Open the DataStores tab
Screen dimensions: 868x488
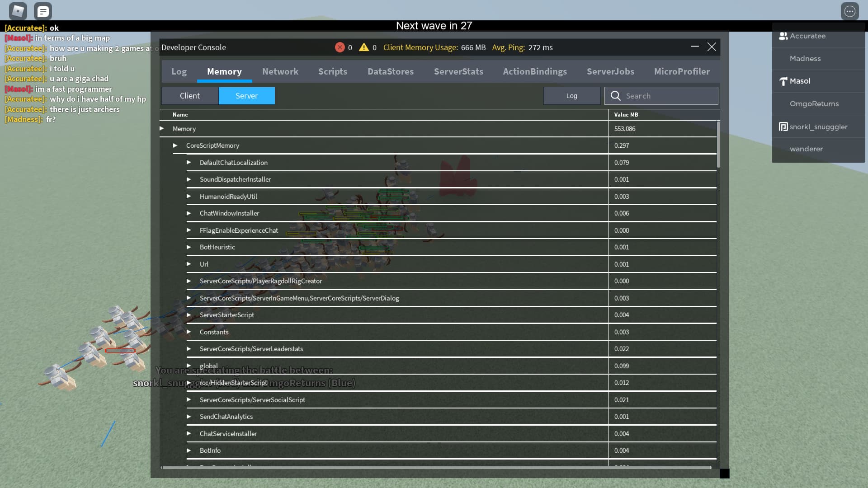pos(391,71)
